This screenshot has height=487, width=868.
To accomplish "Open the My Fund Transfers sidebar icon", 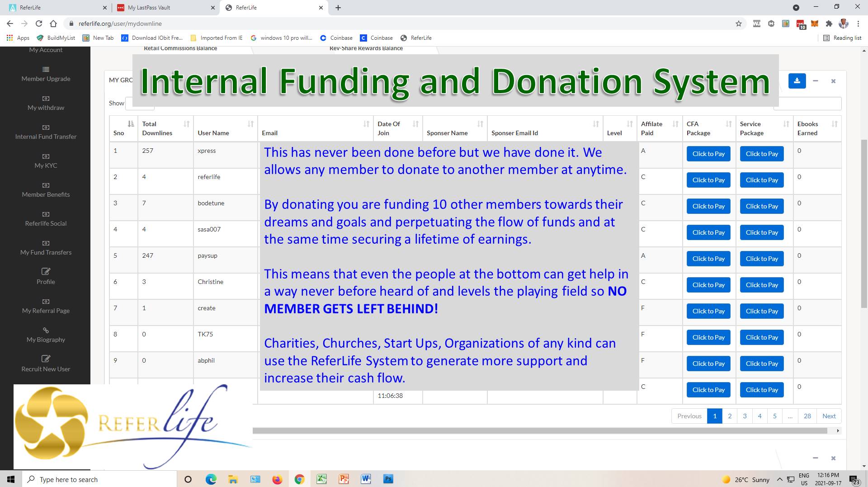I will pyautogui.click(x=46, y=243).
